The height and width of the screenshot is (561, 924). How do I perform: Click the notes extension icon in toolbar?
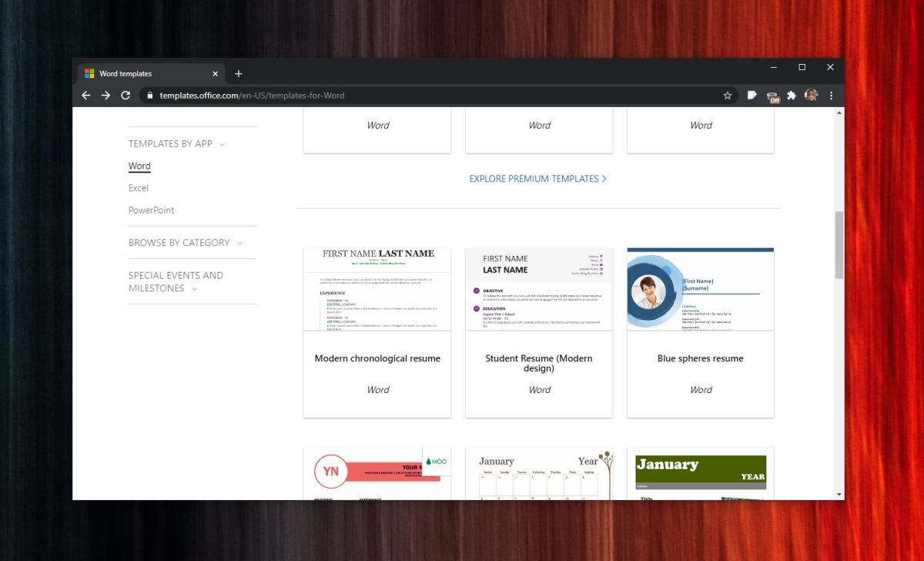point(752,95)
